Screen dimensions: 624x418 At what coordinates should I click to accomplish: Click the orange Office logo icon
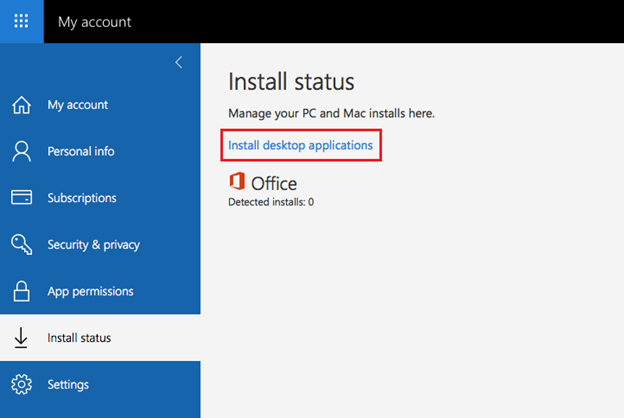[x=237, y=181]
